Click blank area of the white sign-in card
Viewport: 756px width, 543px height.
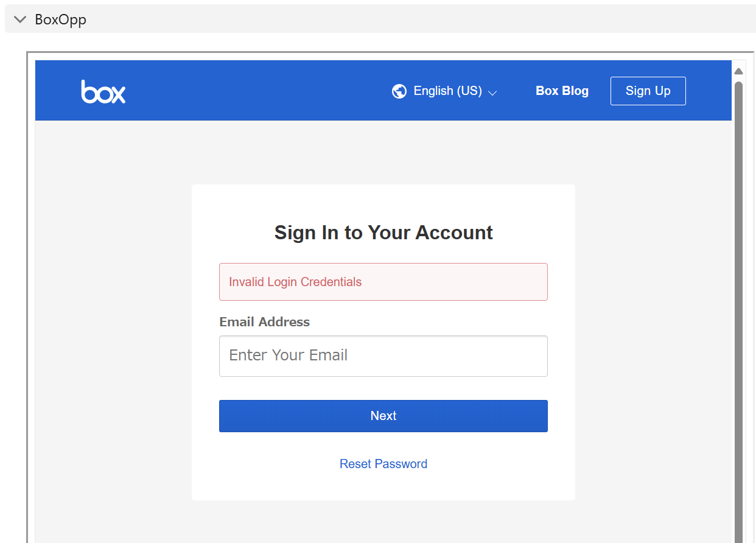tap(383, 484)
